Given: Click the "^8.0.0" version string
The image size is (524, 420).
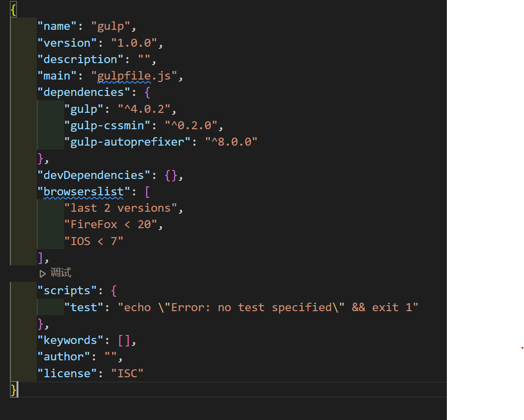Looking at the screenshot, I should [231, 142].
